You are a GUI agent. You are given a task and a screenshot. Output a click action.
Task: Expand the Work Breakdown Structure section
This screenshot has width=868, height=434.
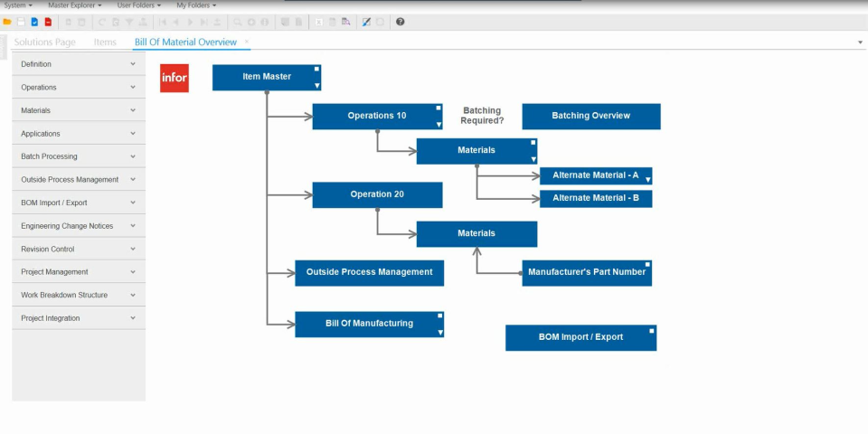pyautogui.click(x=79, y=295)
